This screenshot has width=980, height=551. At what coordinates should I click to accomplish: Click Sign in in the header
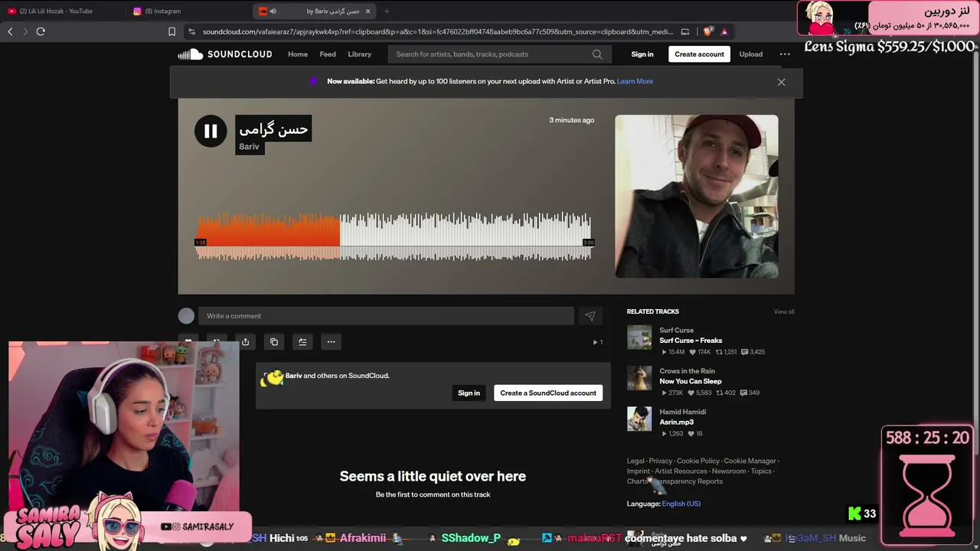tap(642, 54)
